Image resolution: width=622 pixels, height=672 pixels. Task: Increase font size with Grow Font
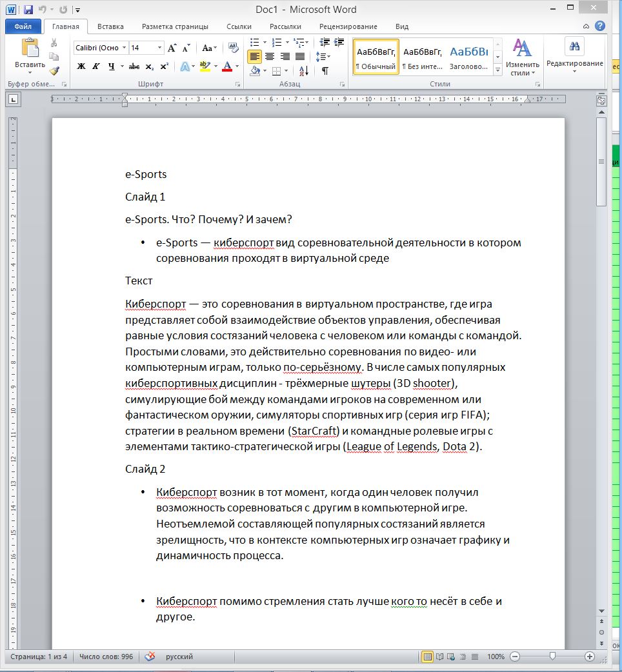172,48
